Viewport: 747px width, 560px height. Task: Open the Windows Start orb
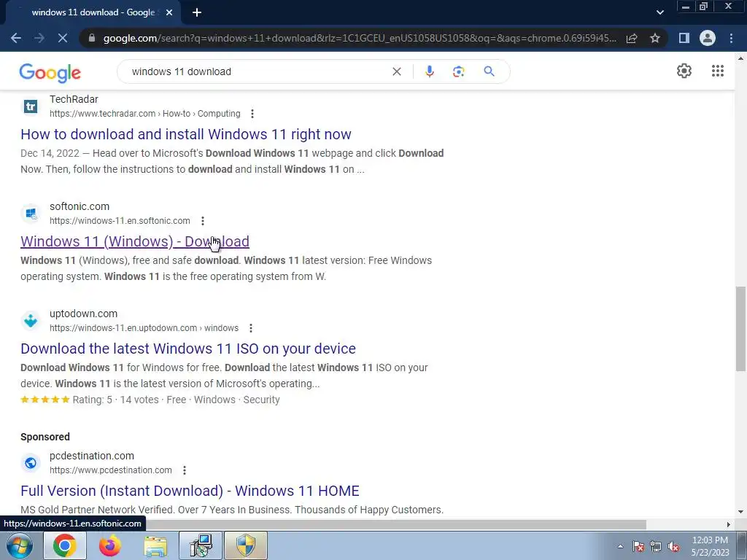[x=20, y=545]
